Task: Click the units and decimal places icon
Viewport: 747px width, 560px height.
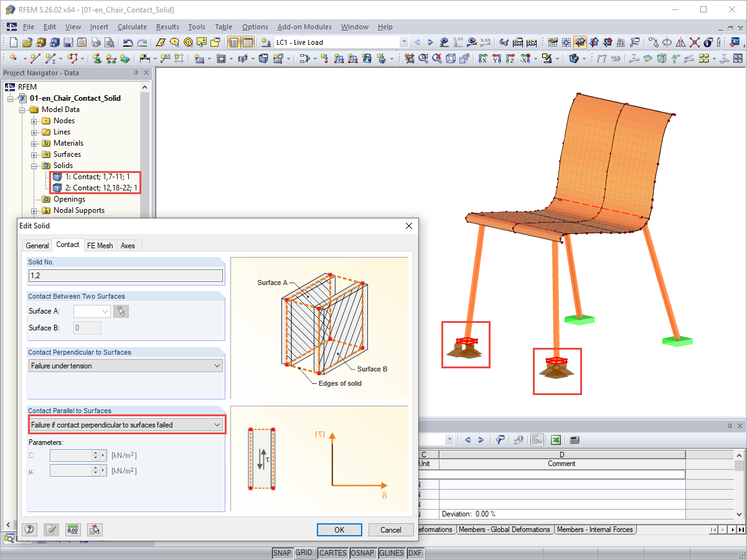Action: click(x=73, y=530)
